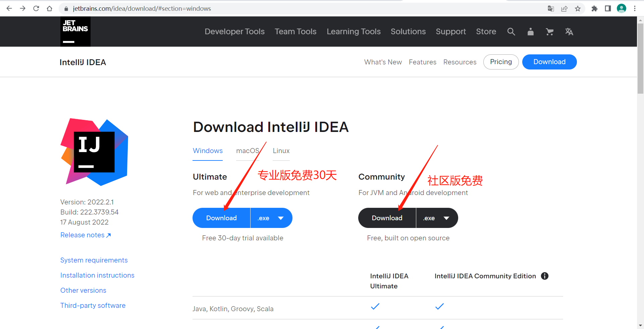Open the browser extensions puzzle icon
Viewport: 644px width, 329px height.
[x=594, y=8]
